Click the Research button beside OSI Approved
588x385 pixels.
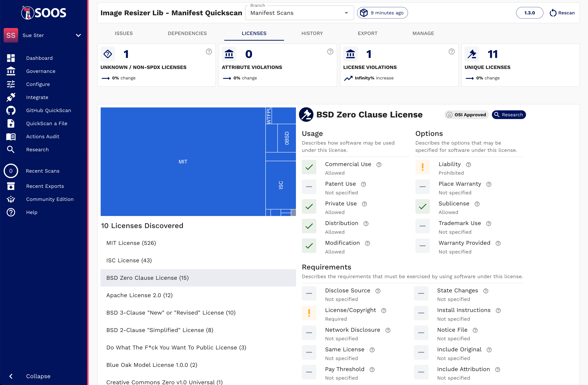point(509,115)
